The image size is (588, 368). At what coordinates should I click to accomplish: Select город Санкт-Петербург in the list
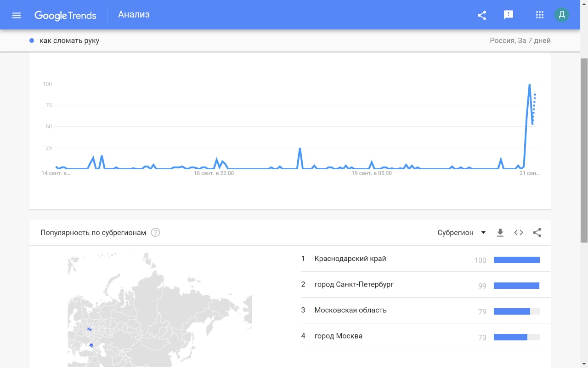[354, 284]
